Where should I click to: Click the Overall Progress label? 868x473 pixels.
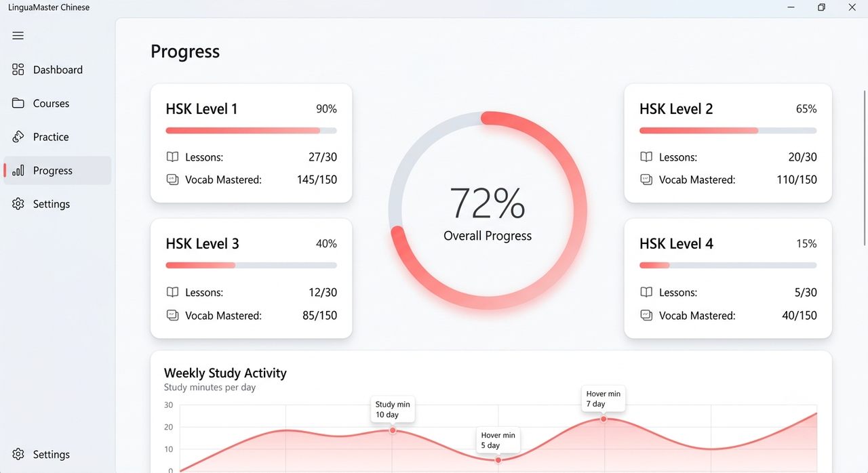[x=488, y=236]
